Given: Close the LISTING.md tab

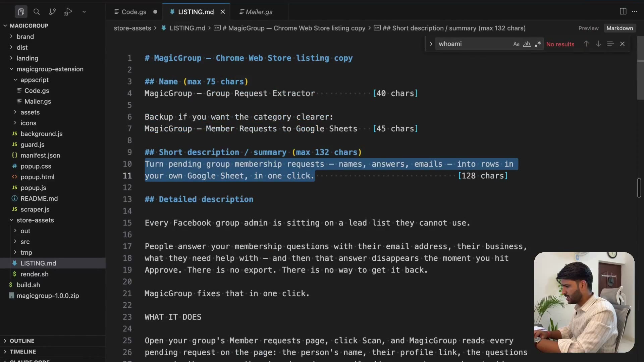Looking at the screenshot, I should 223,12.
